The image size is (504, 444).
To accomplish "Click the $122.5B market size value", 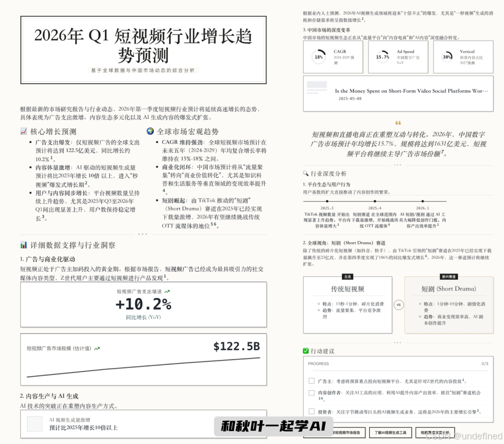I will (x=237, y=347).
